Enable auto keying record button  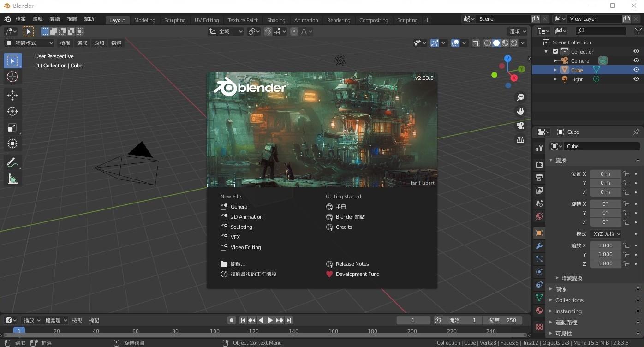point(232,320)
